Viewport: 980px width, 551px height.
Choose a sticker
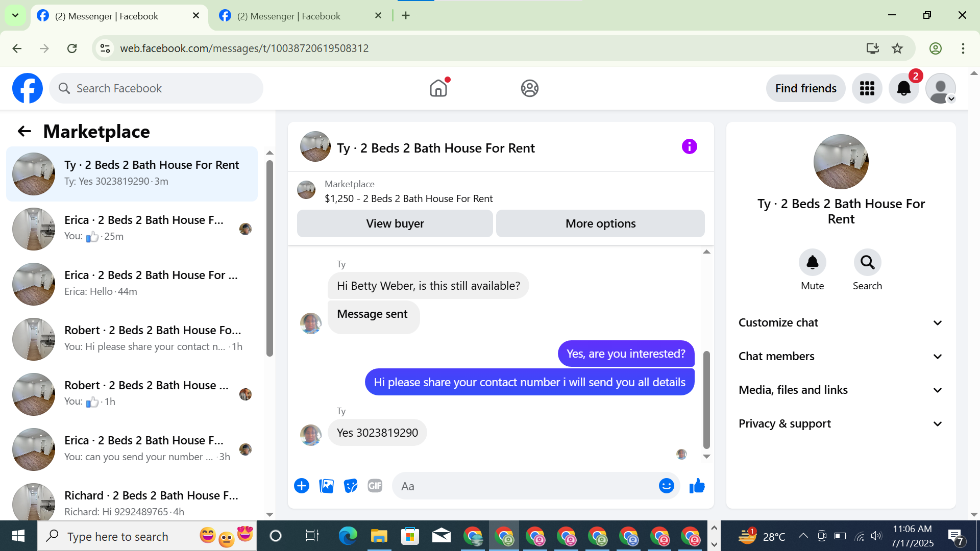click(x=351, y=486)
